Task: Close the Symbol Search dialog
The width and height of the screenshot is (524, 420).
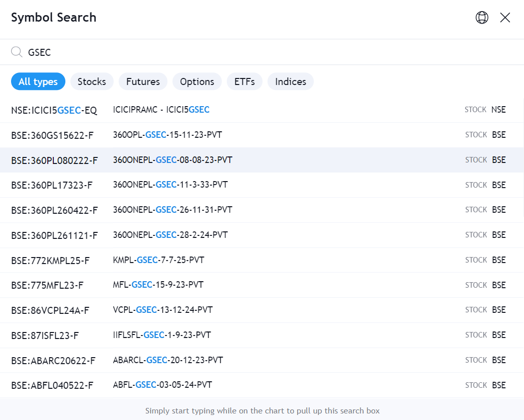Action: (x=505, y=18)
